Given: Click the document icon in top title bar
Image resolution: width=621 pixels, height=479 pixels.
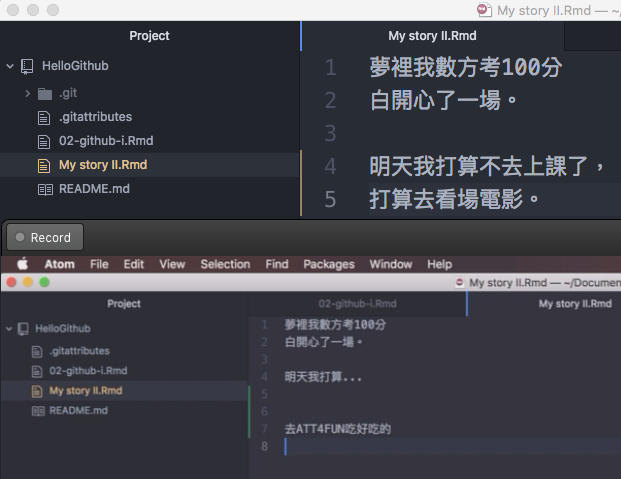Looking at the screenshot, I should click(484, 10).
